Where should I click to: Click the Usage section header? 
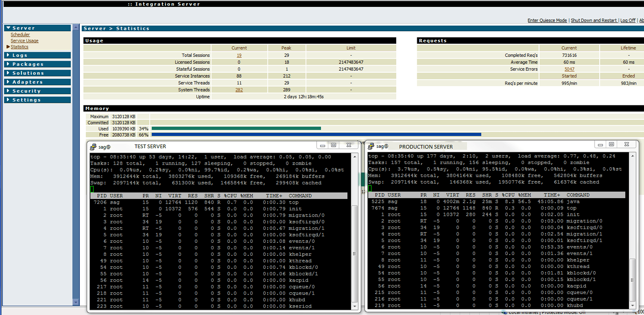tap(240, 41)
